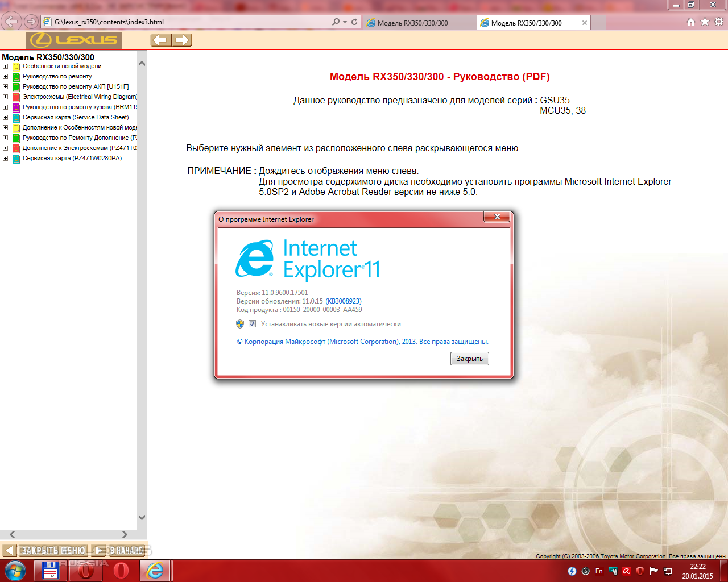The height and width of the screenshot is (582, 728).
Task: Click teal book icon of Service Data Sheet
Action: click(x=16, y=118)
